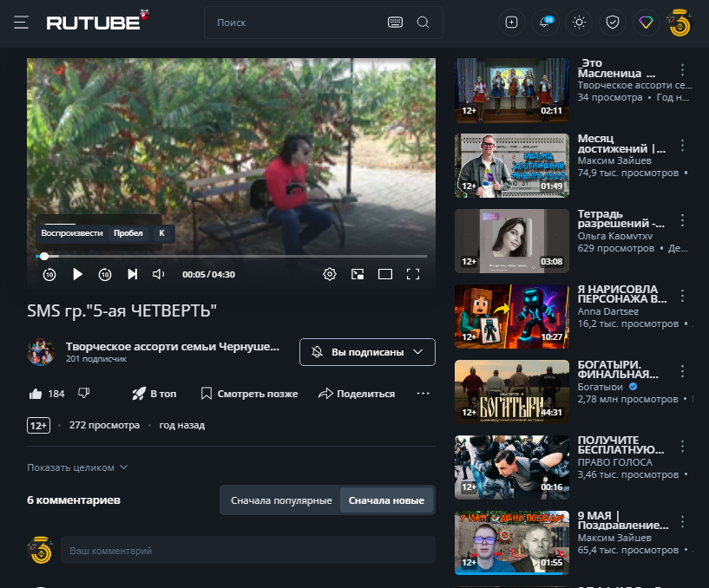Screen dimensions: 709x588
Task: Open the add video plus icon
Action: [x=511, y=23]
